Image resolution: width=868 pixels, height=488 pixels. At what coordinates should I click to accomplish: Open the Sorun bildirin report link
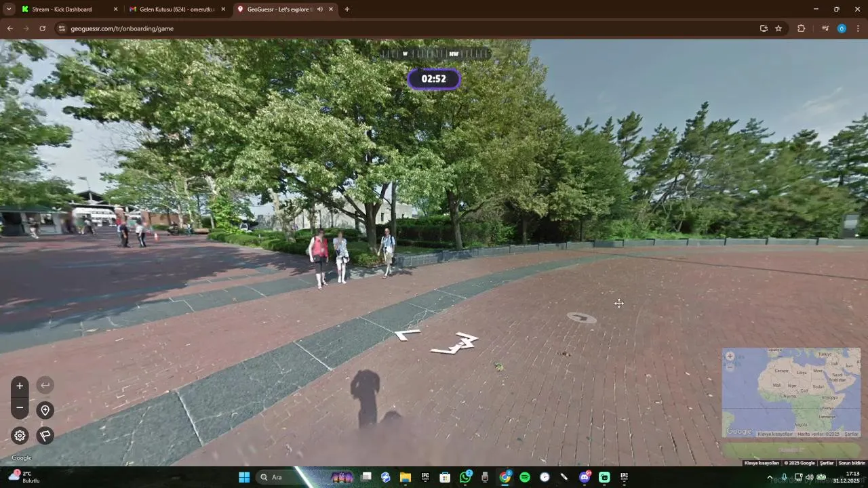(x=852, y=463)
